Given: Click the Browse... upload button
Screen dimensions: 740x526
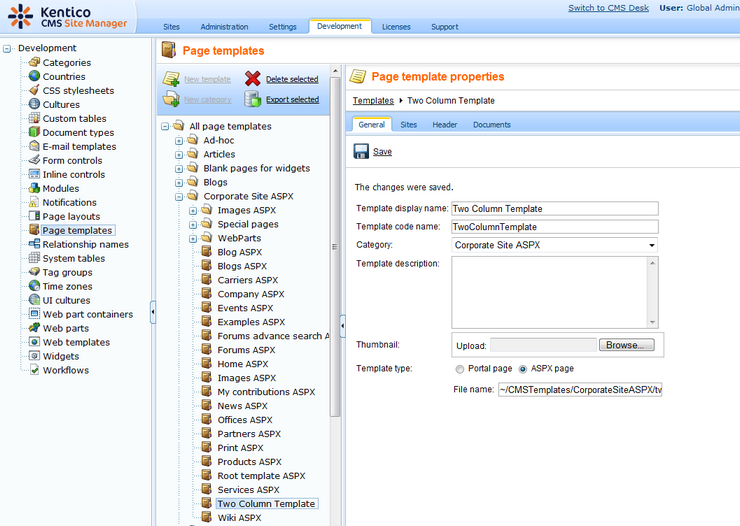Looking at the screenshot, I should pos(626,345).
